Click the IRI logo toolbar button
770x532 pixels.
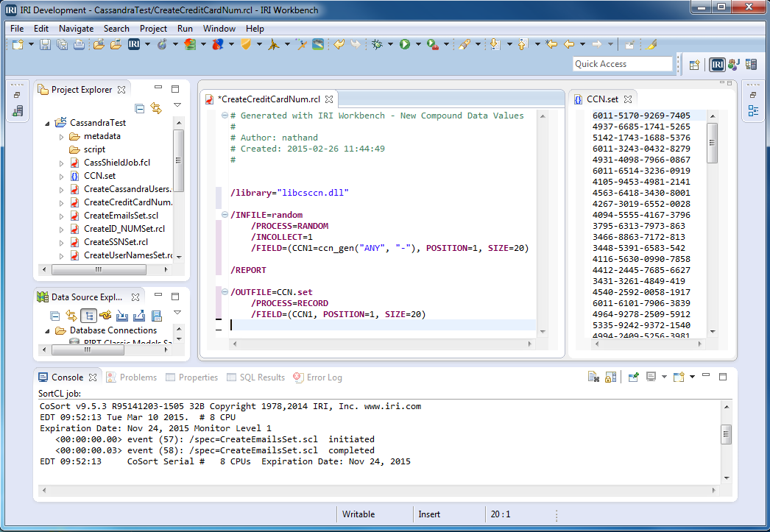click(x=134, y=44)
